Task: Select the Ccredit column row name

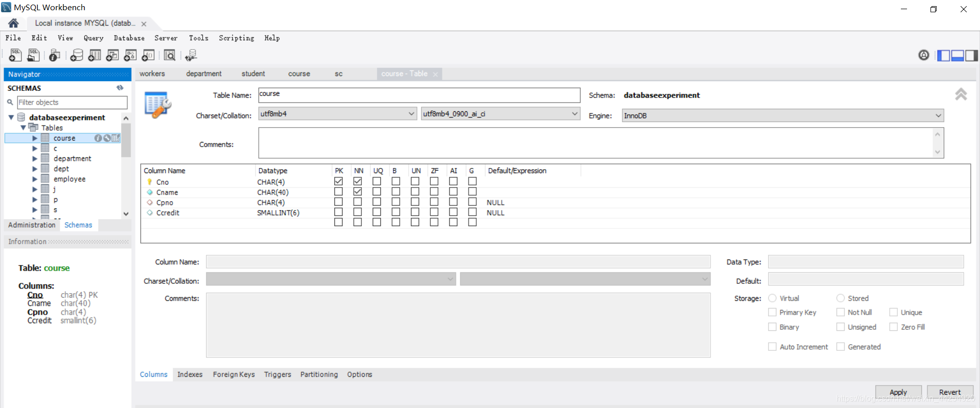Action: (x=167, y=213)
